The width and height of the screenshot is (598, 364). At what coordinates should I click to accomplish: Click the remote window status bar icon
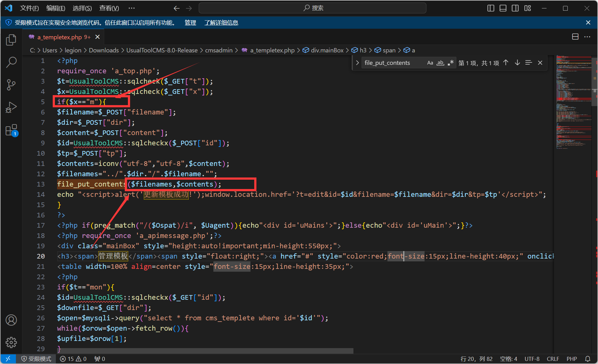(8, 359)
